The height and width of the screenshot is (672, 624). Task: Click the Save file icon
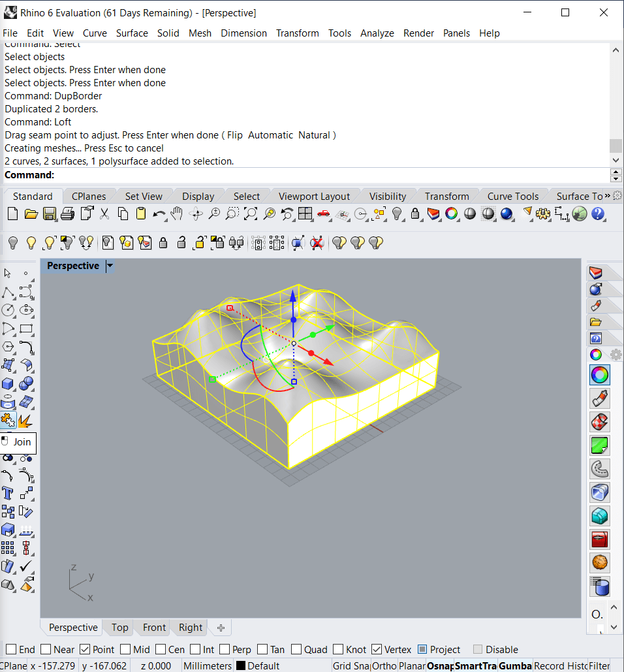pos(49,214)
